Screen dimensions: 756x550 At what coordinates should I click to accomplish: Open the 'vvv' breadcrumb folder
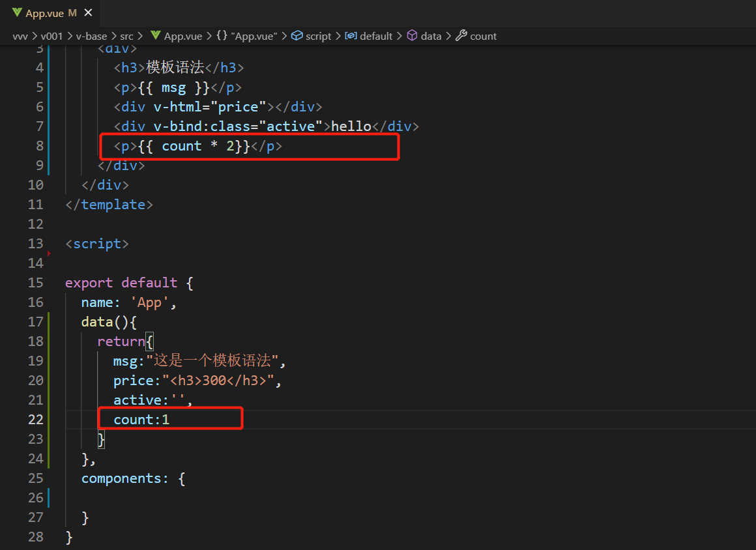tap(20, 36)
